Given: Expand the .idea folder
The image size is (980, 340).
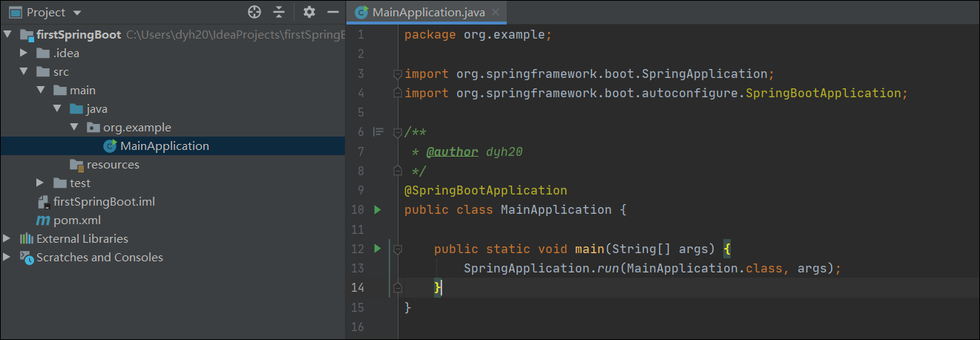Looking at the screenshot, I should point(24,53).
